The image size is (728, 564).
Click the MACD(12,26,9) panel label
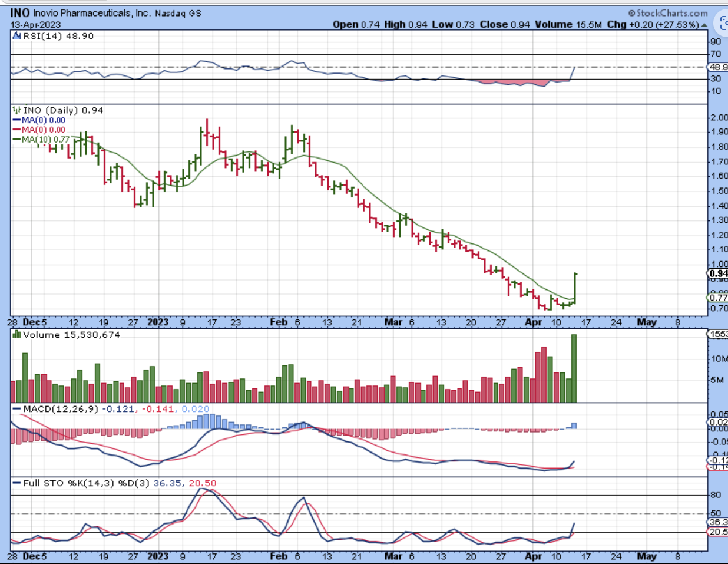(x=61, y=409)
